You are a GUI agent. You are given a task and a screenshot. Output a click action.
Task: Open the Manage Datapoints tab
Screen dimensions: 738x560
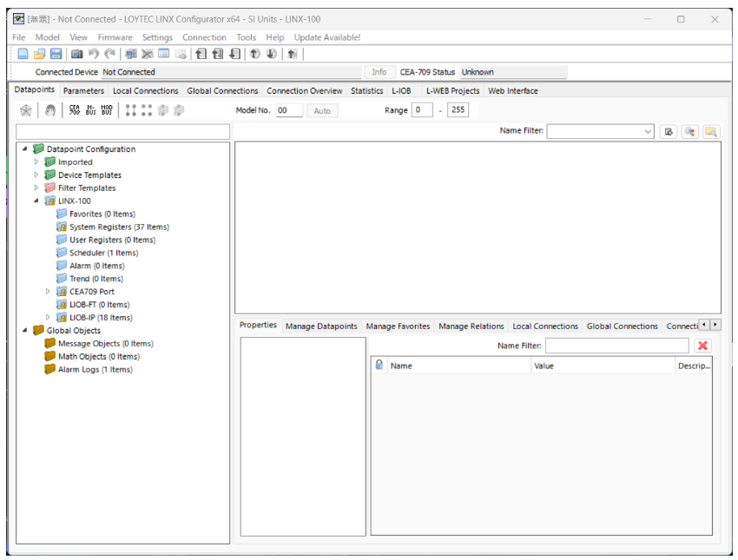pos(321,326)
